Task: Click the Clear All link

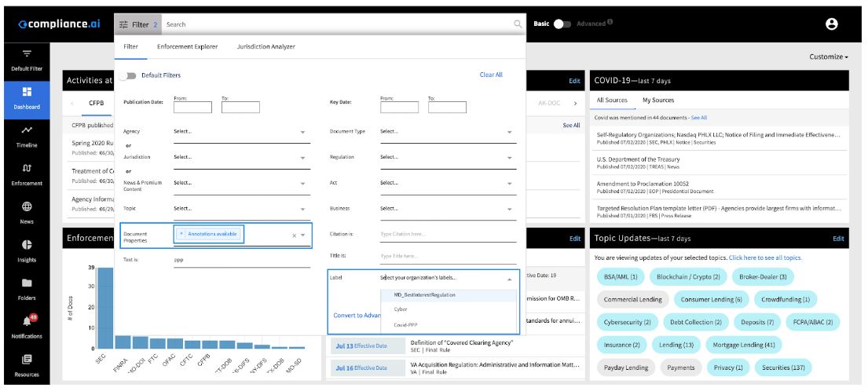Action: (491, 75)
